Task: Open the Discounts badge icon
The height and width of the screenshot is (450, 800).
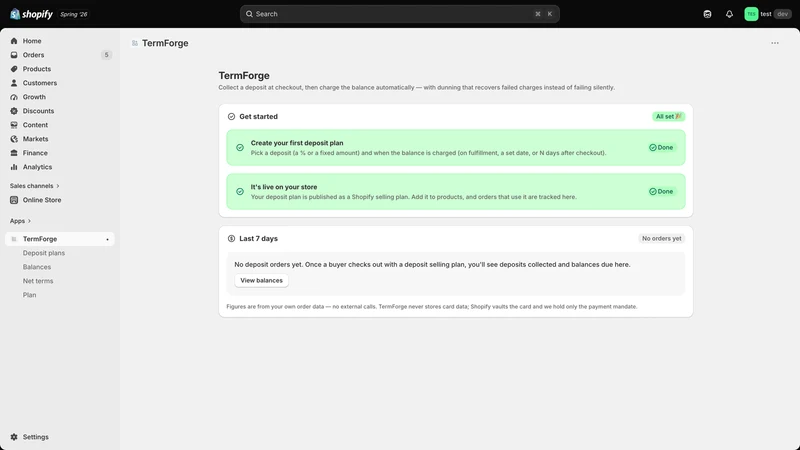Action: pos(14,111)
